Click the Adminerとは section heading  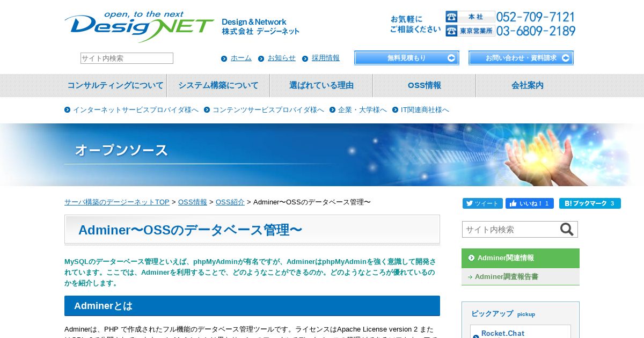point(252,306)
